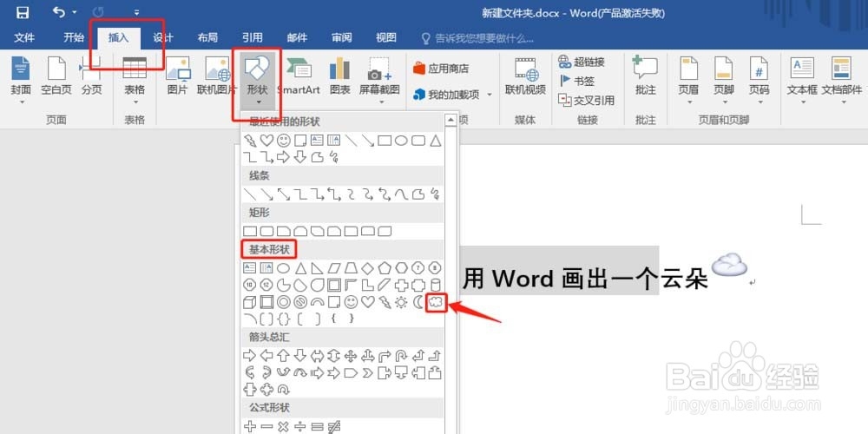Open the View (视图) tab
Viewport: 868px width, 434px height.
(386, 37)
